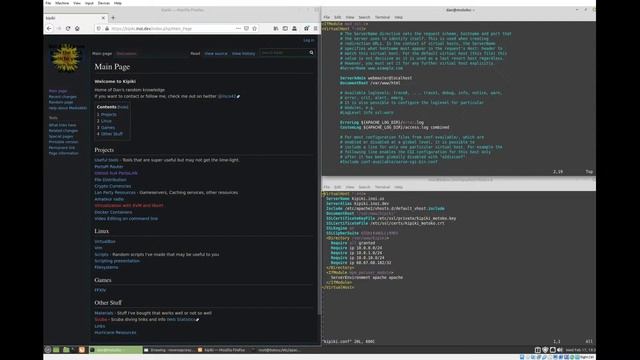Screen dimensions: 640x360
Task: Open the page actions three-dot menu
Action: (x=238, y=29)
